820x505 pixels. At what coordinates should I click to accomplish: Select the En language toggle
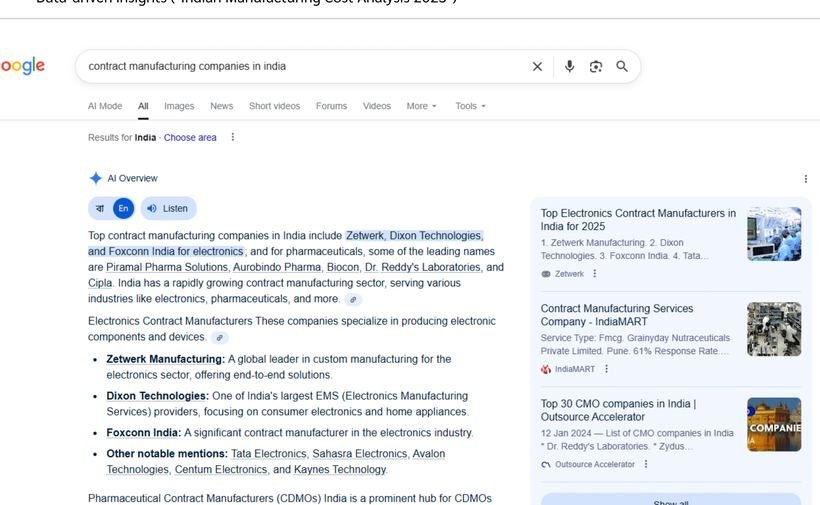(123, 208)
